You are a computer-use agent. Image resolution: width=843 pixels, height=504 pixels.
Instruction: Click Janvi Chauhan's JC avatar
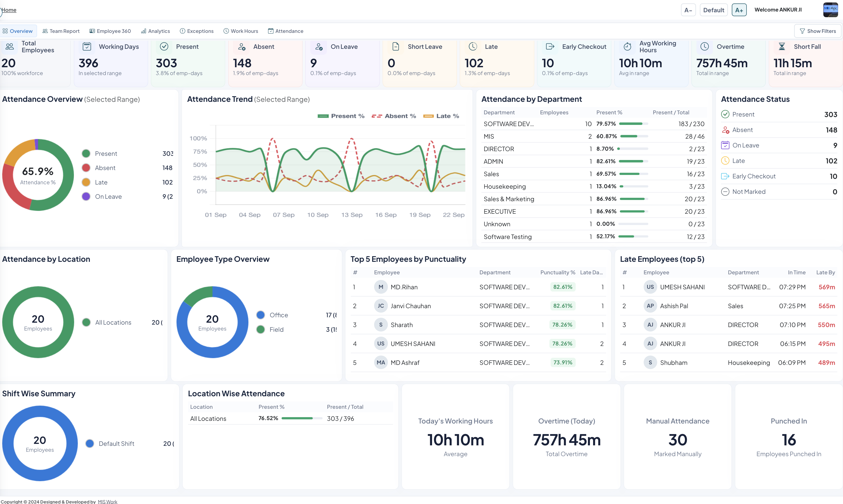pos(381,306)
